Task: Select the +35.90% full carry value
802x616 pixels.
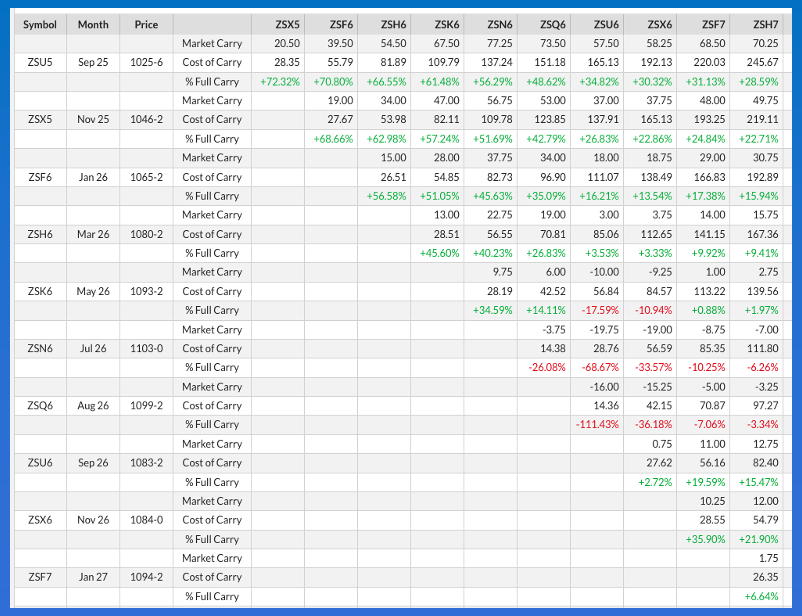Action: 705,539
